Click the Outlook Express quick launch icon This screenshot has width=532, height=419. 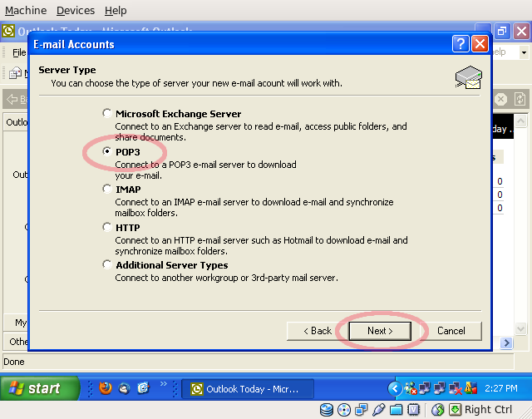pyautogui.click(x=143, y=387)
